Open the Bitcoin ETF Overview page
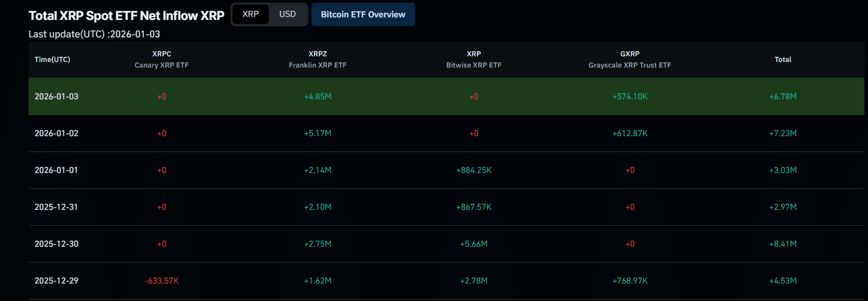Image resolution: width=868 pixels, height=301 pixels. 363,14
